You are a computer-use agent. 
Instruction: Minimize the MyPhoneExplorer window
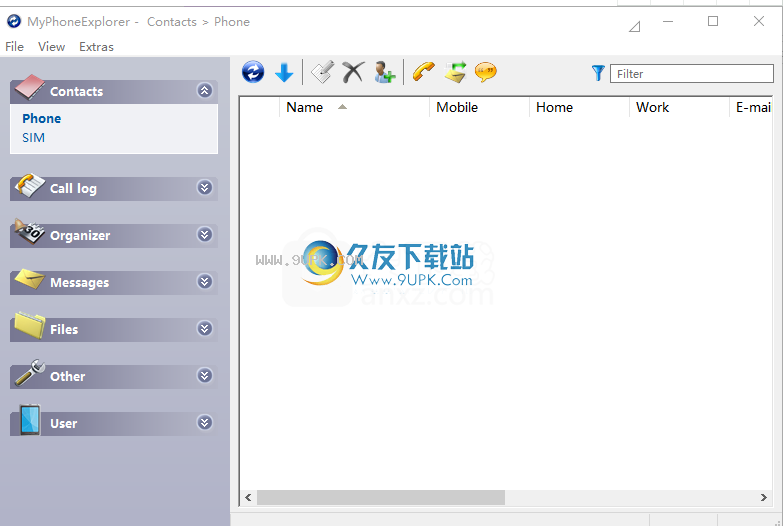[x=668, y=21]
